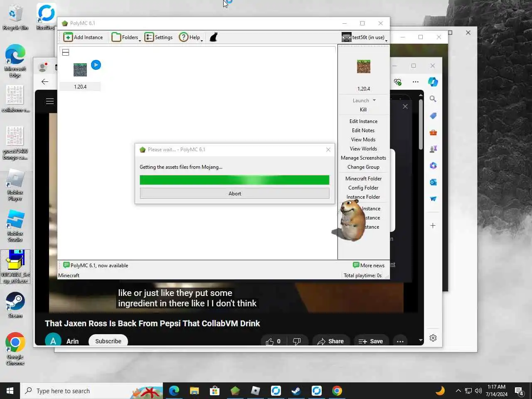Click the Edge page vertical scrollbar

421,125
